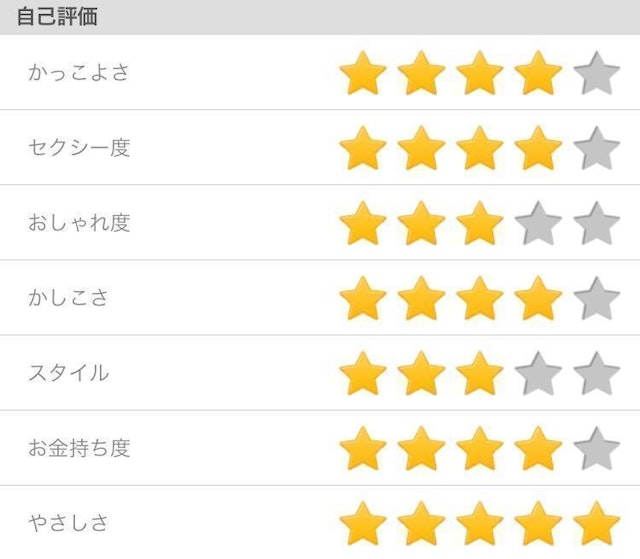Screen dimensions: 640x559
Task: Tap the かっこよさ row label
Action: 79,73
